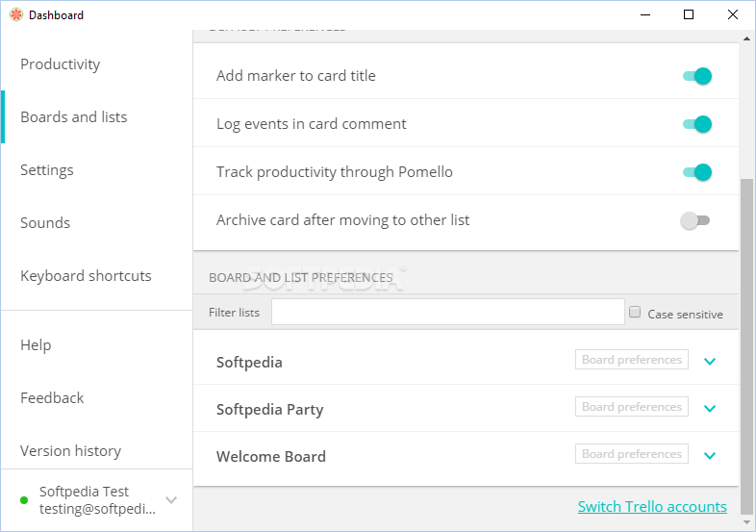Click the Pomello app icon in title bar
This screenshot has height=532, width=756.
16,15
